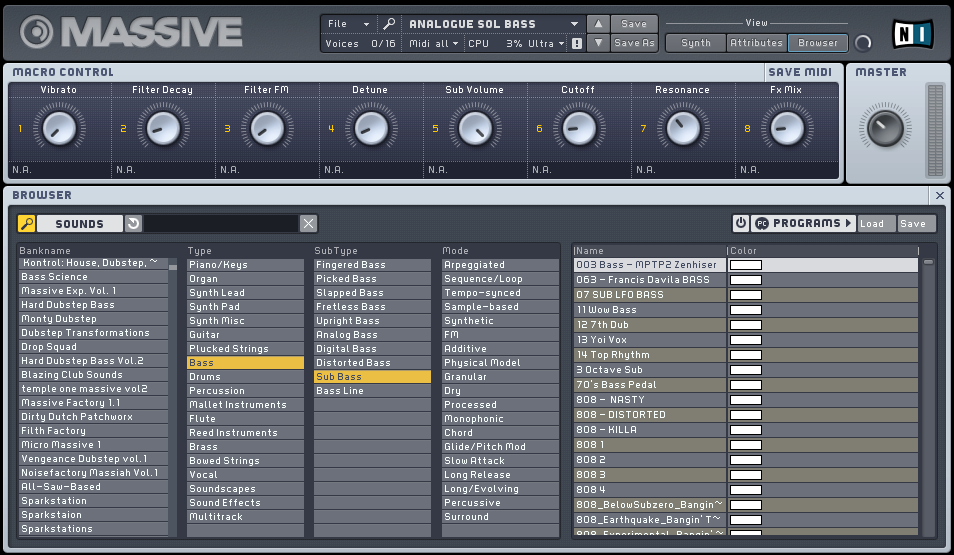The image size is (954, 555).
Task: Sort by the Name column header
Action: (x=649, y=251)
